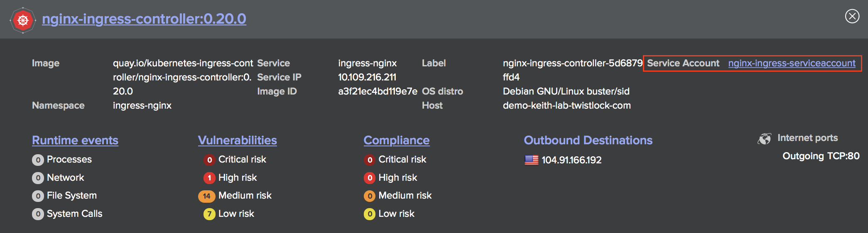
Task: Click the System Calls count badge
Action: pos(38,214)
